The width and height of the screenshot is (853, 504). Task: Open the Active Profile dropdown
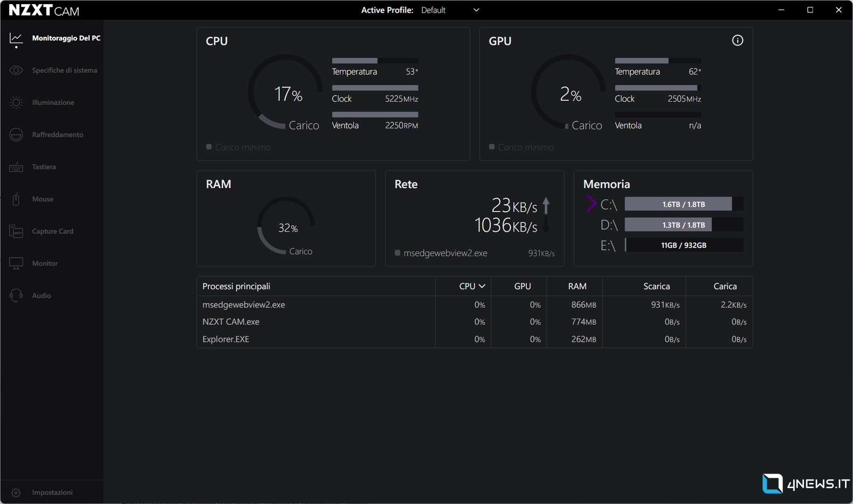476,10
